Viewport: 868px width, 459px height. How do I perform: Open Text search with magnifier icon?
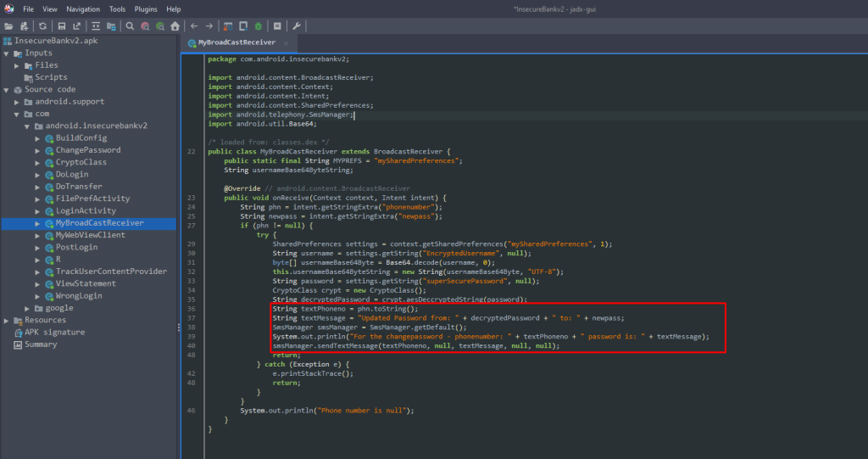pos(130,26)
